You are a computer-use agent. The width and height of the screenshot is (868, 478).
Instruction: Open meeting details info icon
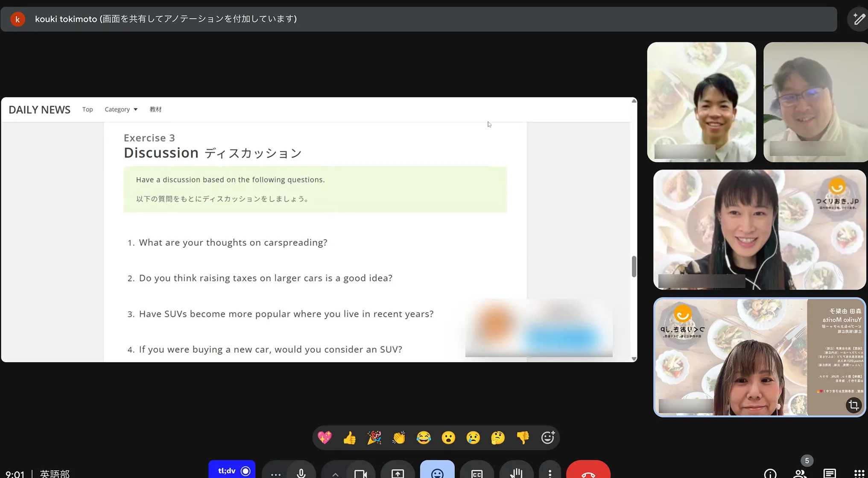coord(770,474)
